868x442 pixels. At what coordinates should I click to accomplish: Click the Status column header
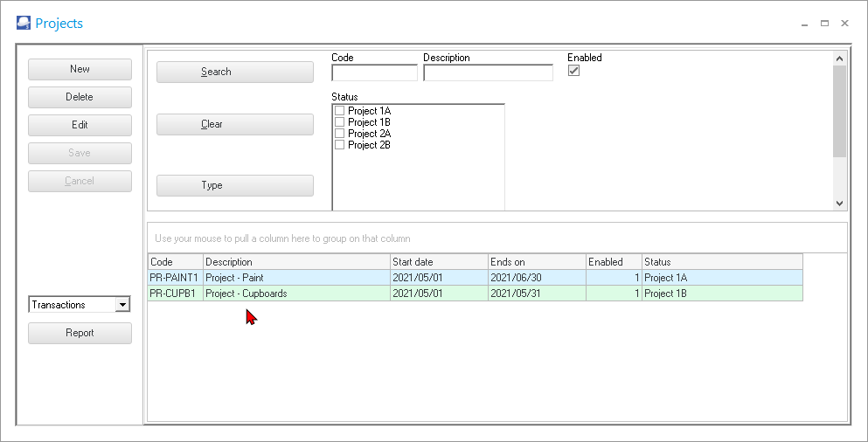721,262
